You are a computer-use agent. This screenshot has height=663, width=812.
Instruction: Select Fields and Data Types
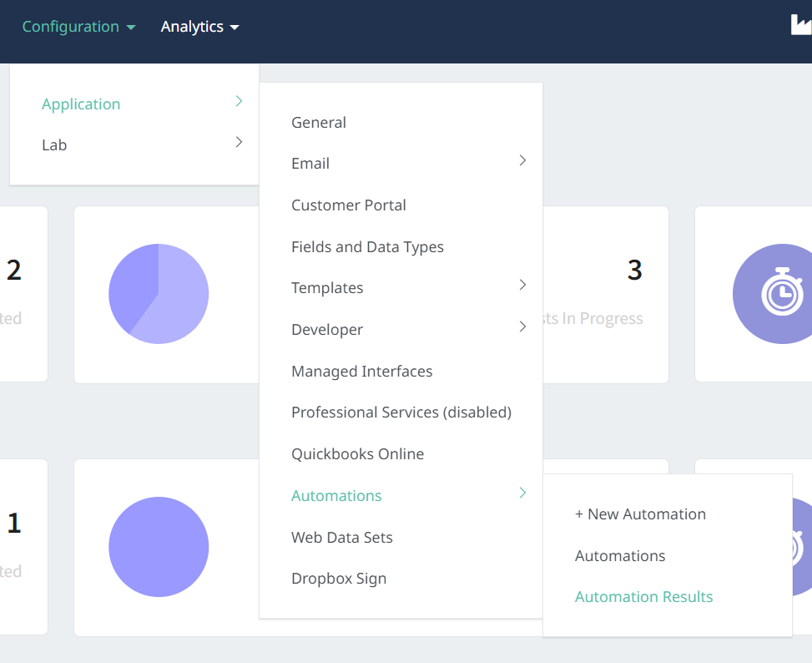tap(367, 247)
